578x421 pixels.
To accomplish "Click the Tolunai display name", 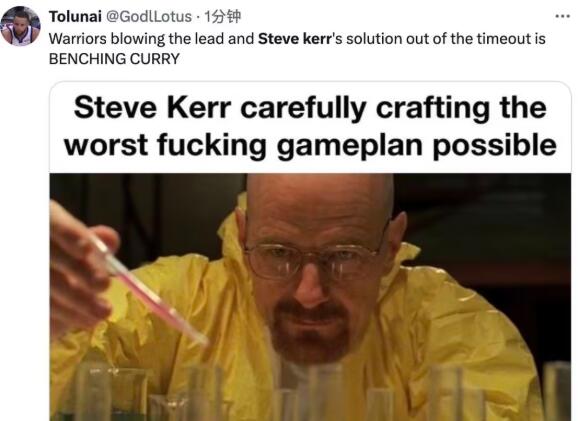I will click(75, 17).
